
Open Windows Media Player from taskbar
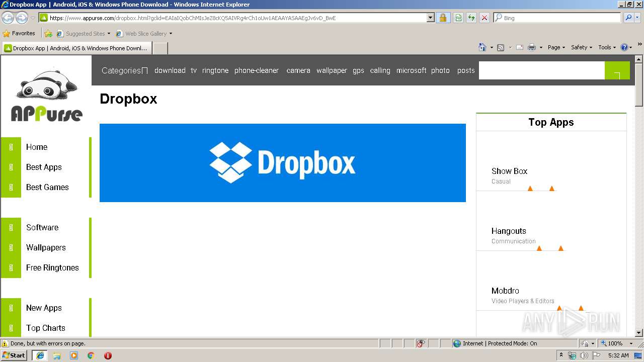74,355
